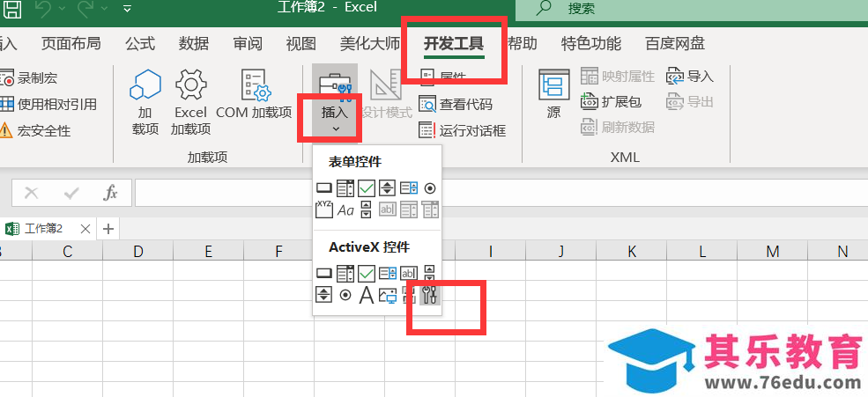
Task: Switch to the 页面布局 tab
Action: point(70,43)
